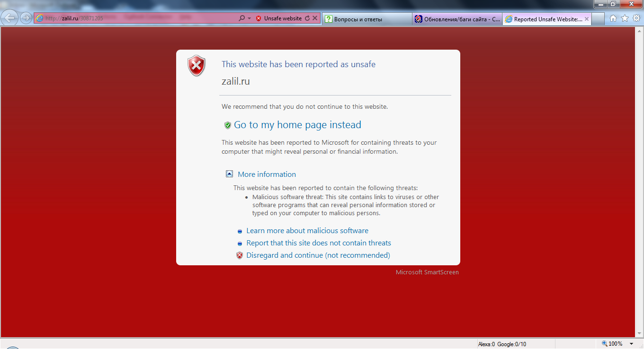The image size is (644, 349).
Task: Open Favorites with the star icon
Action: click(625, 18)
